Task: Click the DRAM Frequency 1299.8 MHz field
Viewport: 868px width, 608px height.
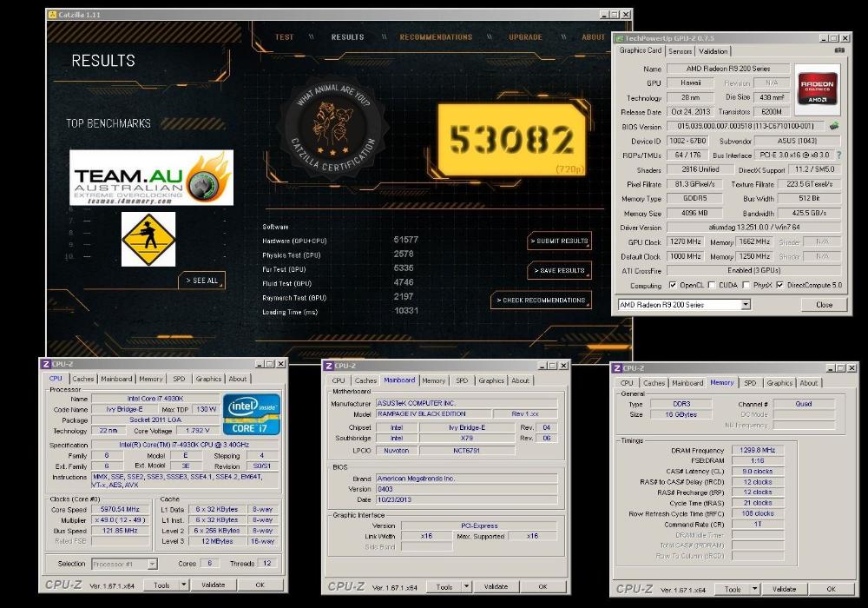Action: (x=757, y=450)
